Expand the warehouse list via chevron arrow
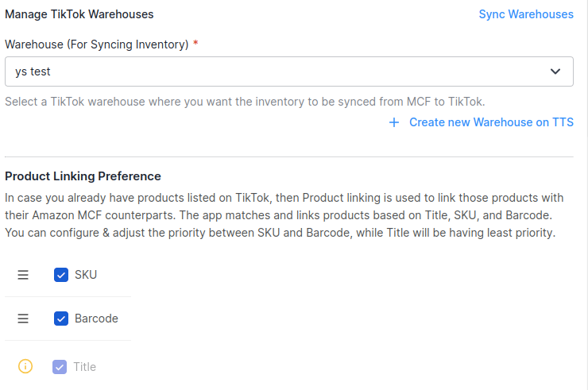Screen dimensions: 588x390 tap(555, 71)
